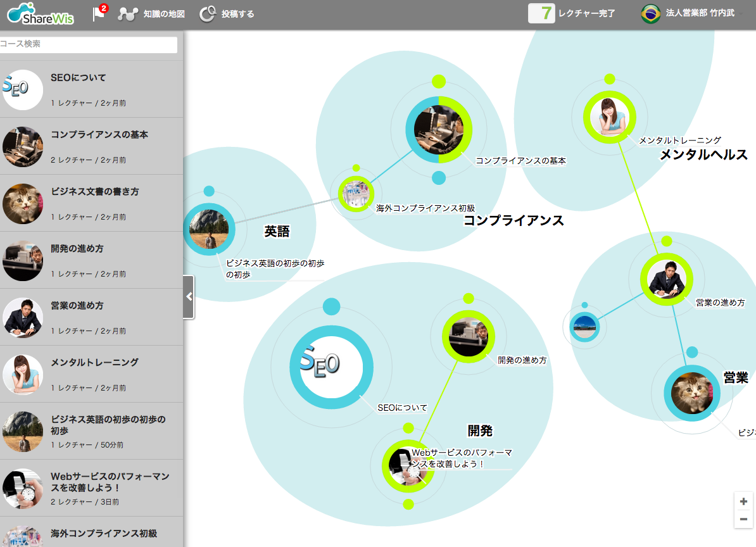
Task: Click the メンタルトレーニング node on map
Action: pos(609,117)
